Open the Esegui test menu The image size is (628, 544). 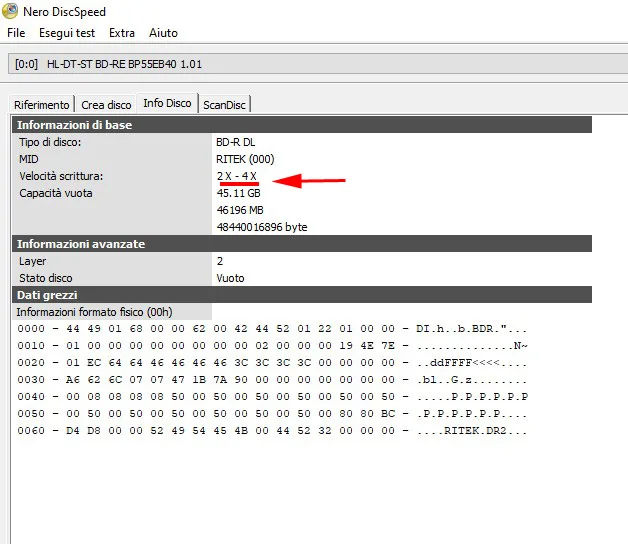click(67, 33)
